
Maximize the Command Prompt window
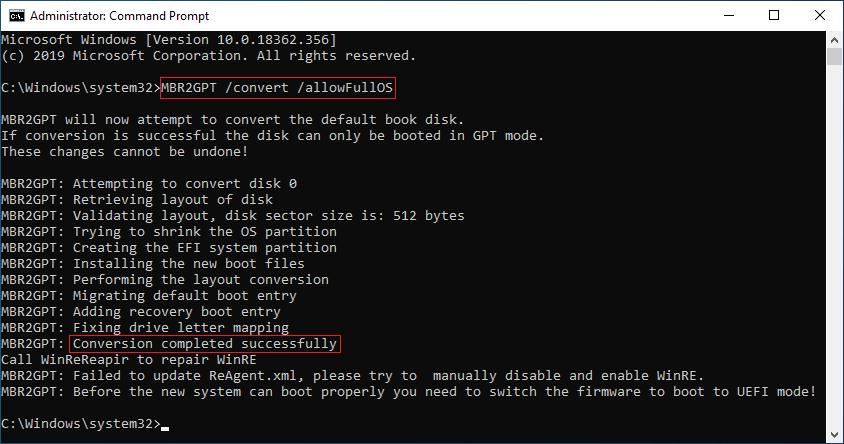[x=774, y=15]
